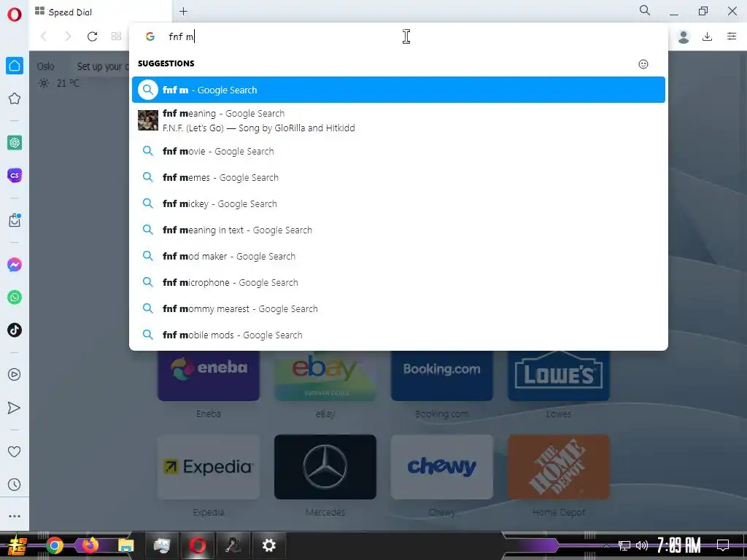747x560 pixels.
Task: Open a new tab with plus button
Action: coord(183,12)
